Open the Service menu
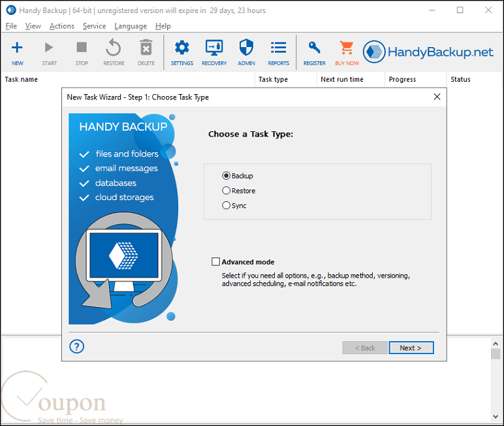Screen dimensions: 504x426 point(94,26)
